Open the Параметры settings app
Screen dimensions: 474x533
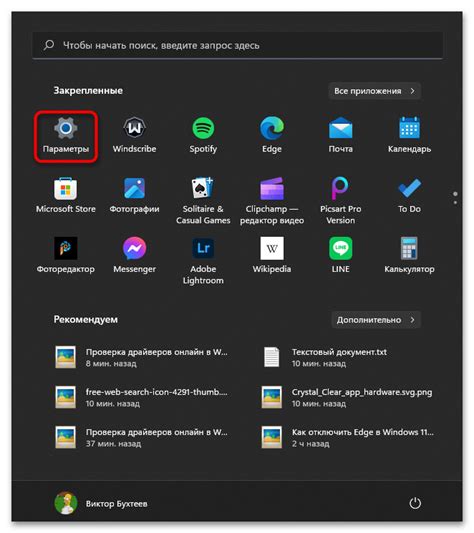tap(66, 136)
